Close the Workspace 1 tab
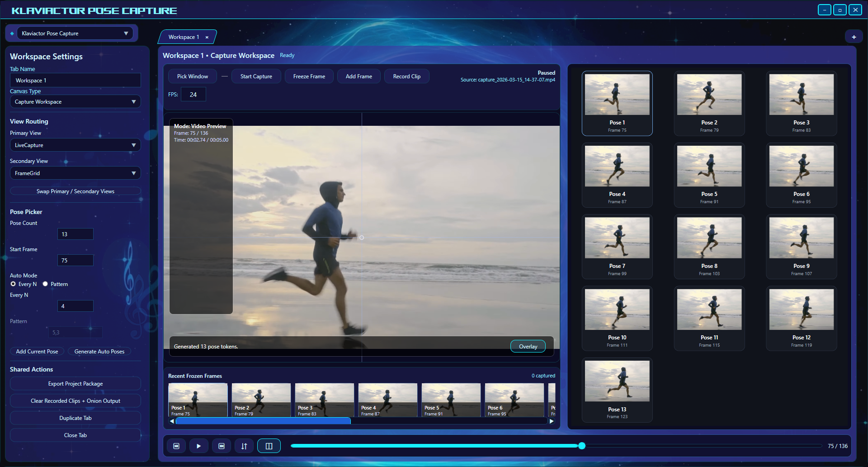Image resolution: width=868 pixels, height=467 pixels. click(x=207, y=37)
